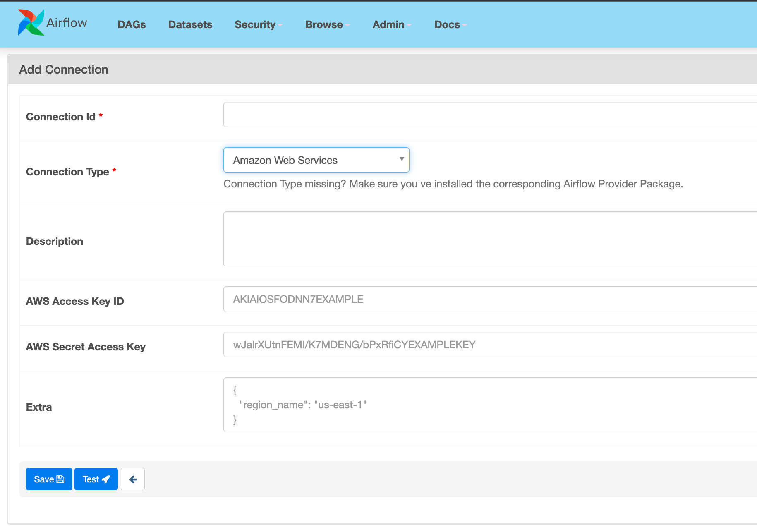Click the back arrow button
This screenshot has width=757, height=532.
133,479
